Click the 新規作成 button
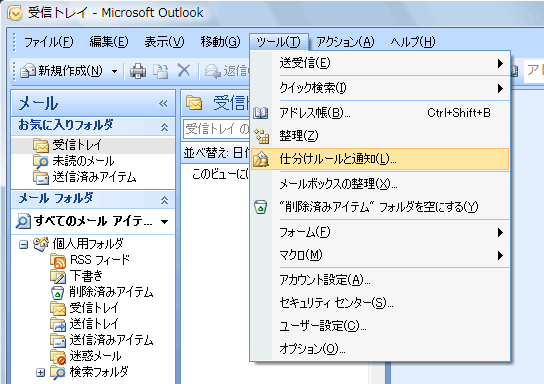544x384 pixels. coord(61,71)
